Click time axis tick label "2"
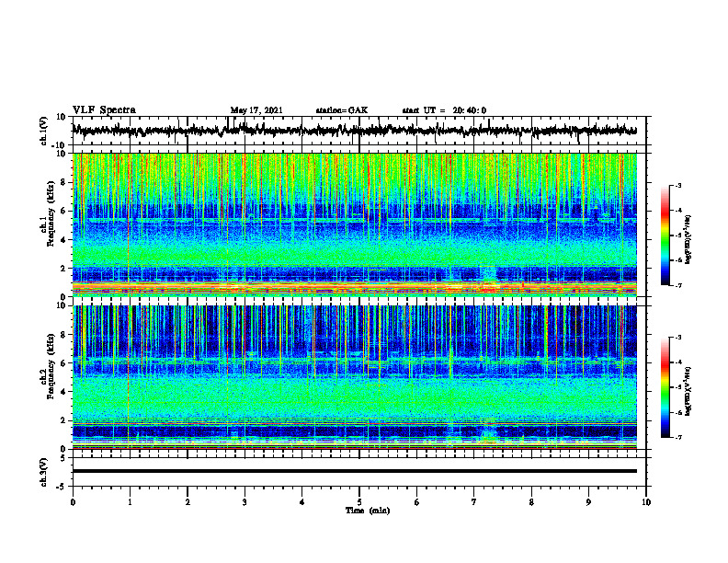Viewport: 728px width, 563px height. tap(188, 502)
